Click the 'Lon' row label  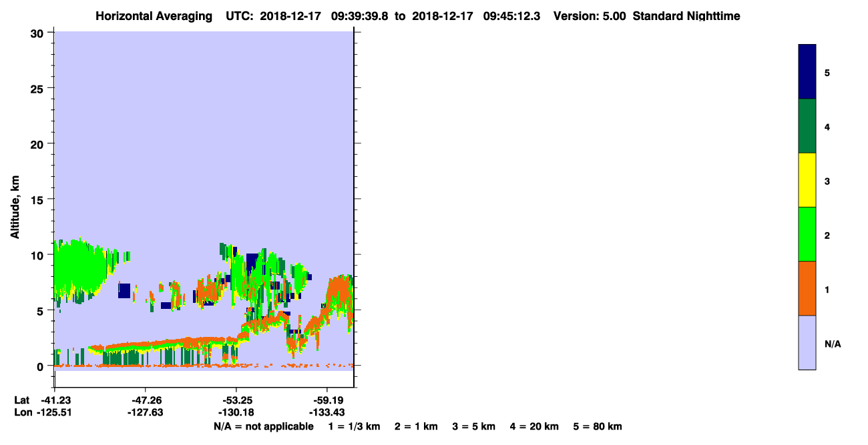click(x=23, y=412)
